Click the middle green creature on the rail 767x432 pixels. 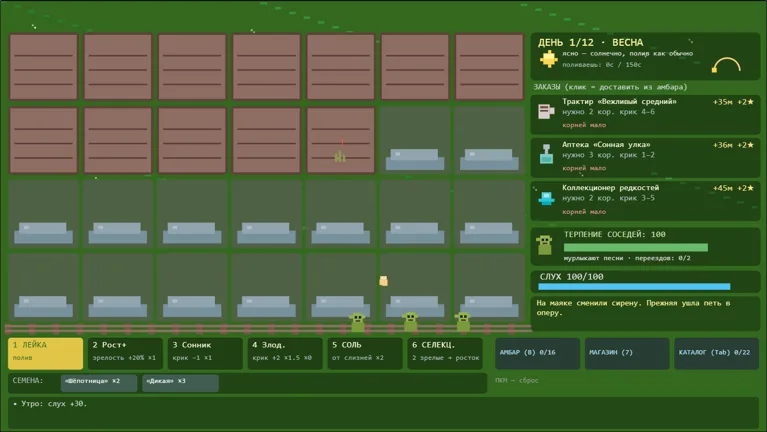point(410,321)
